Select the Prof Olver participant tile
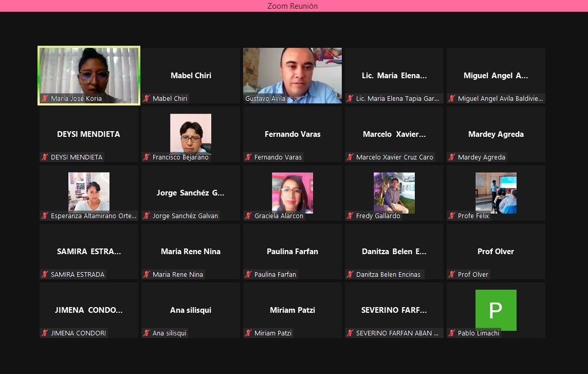The image size is (588, 374). 495,252
